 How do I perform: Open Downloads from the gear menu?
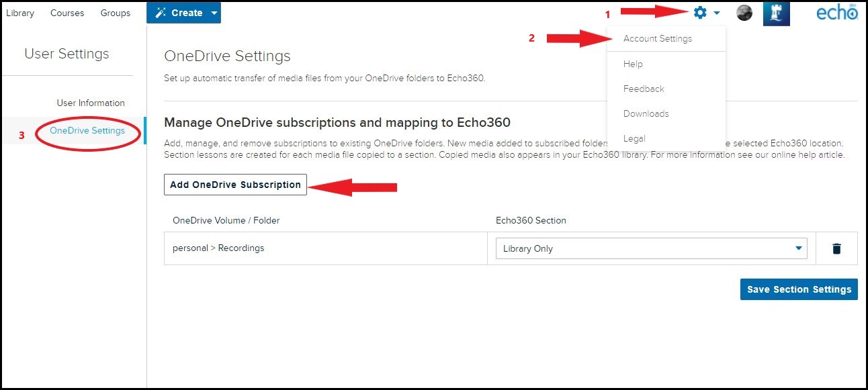[x=646, y=113]
